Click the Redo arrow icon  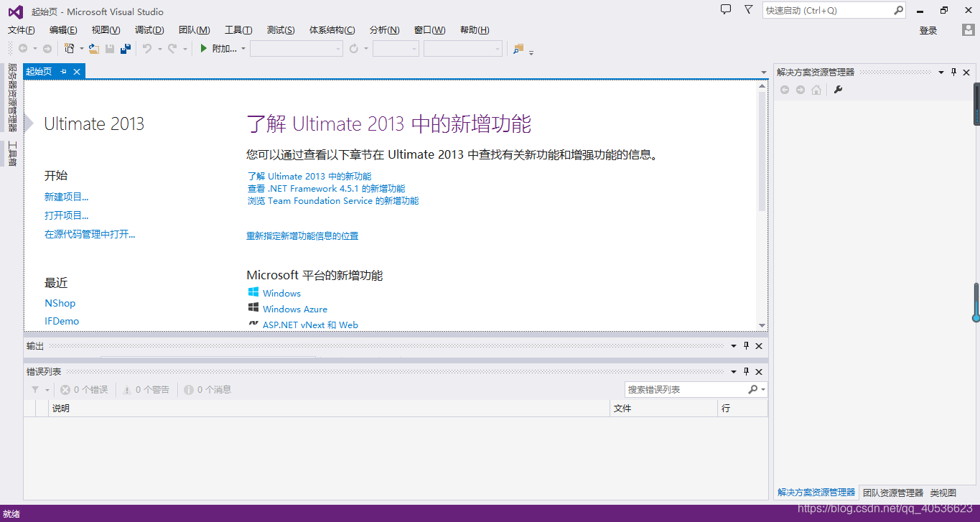coord(172,49)
